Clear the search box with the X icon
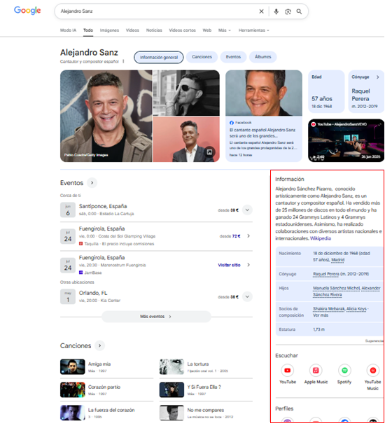Viewport: 385px width, 423px height. (261, 11)
